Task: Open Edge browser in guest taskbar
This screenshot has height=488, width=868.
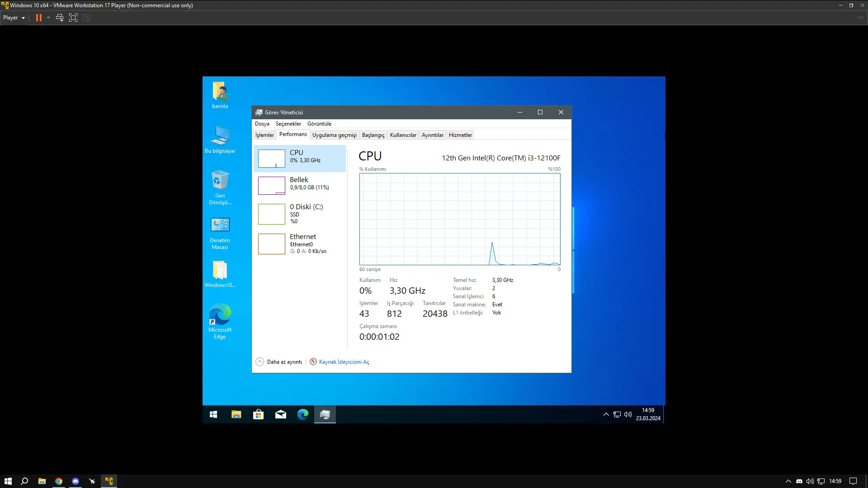Action: [303, 414]
